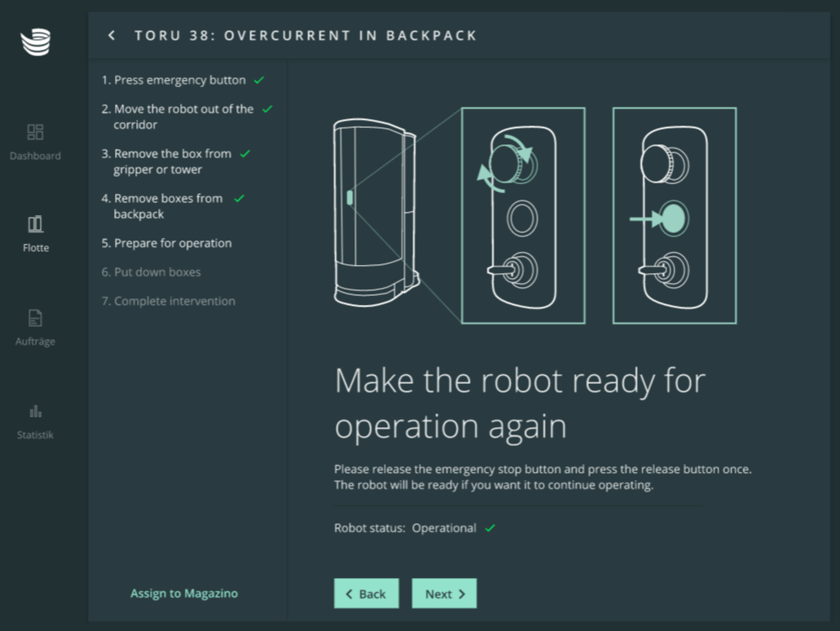This screenshot has width=840, height=631.
Task: Click the release button illustration panel
Action: coord(674,215)
